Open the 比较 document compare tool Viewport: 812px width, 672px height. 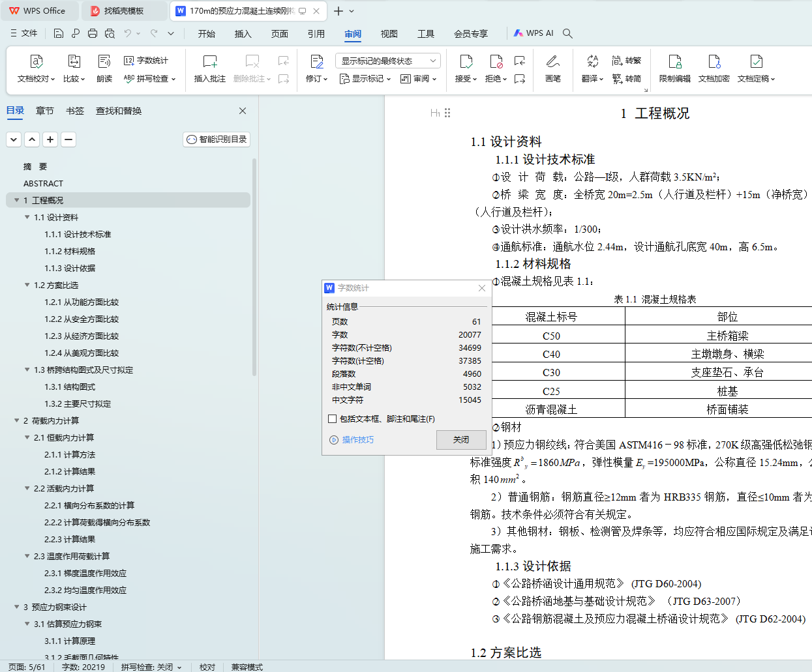click(x=74, y=69)
